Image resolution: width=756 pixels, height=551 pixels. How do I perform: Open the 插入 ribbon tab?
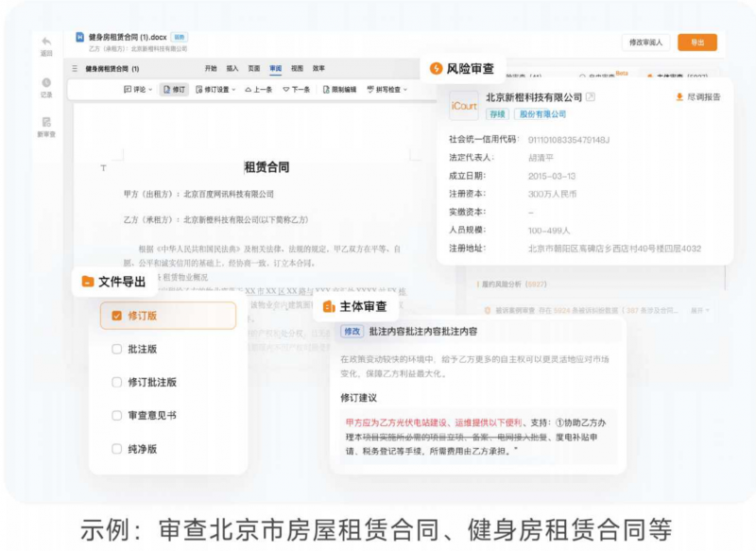pos(232,68)
